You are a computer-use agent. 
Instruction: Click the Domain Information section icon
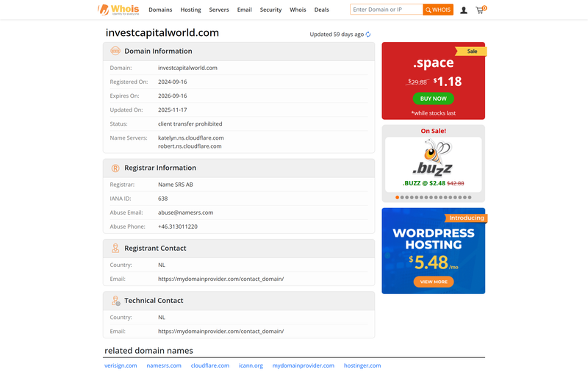pyautogui.click(x=115, y=51)
